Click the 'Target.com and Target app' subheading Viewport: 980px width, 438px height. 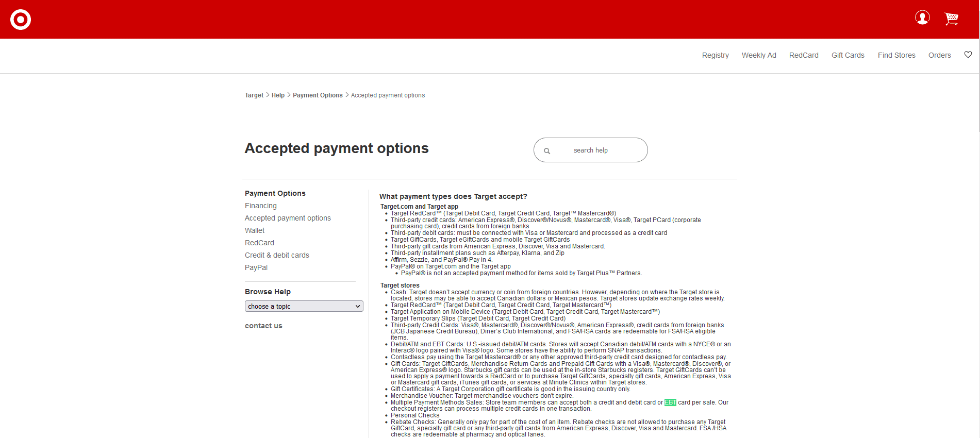pos(419,207)
